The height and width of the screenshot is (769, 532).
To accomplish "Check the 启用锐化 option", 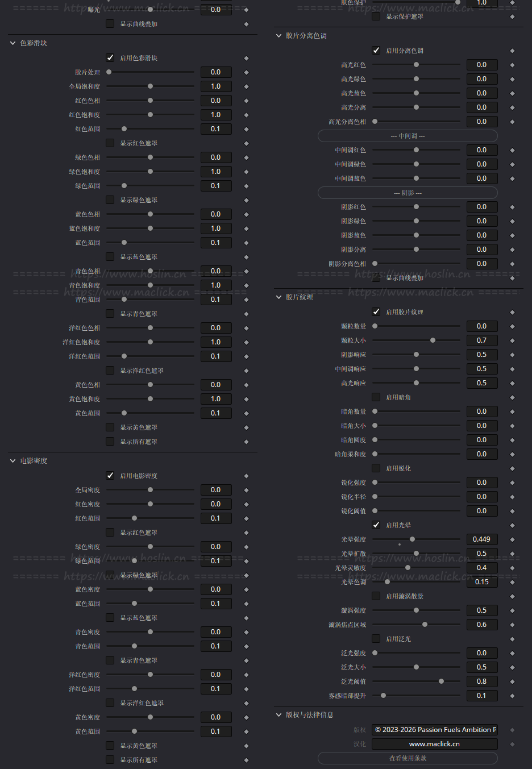I will tap(376, 468).
